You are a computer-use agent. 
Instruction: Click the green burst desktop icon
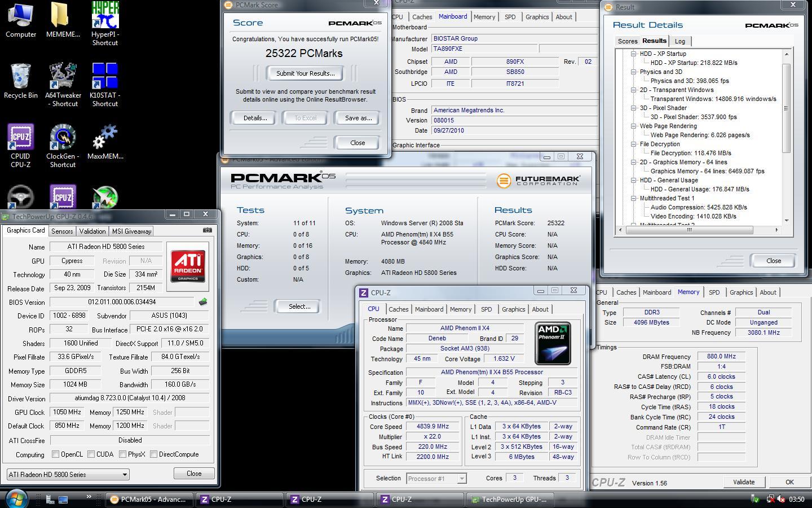[x=105, y=198]
